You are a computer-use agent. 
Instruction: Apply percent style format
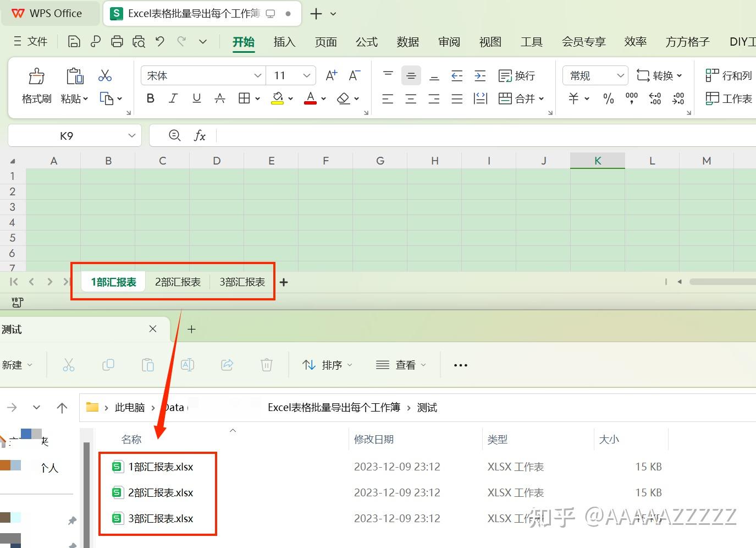[609, 98]
